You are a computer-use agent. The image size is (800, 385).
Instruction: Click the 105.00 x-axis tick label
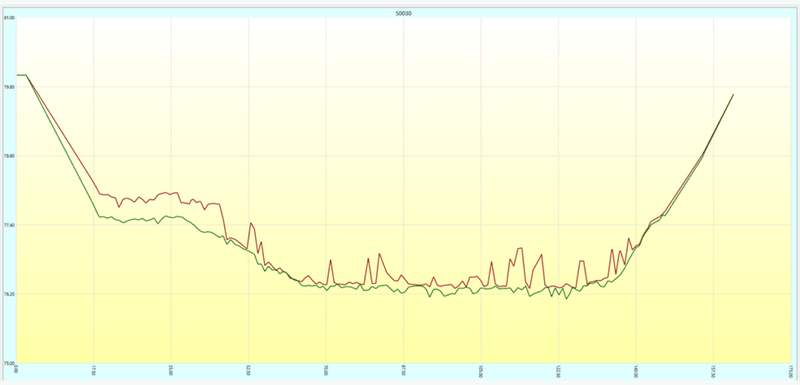481,371
